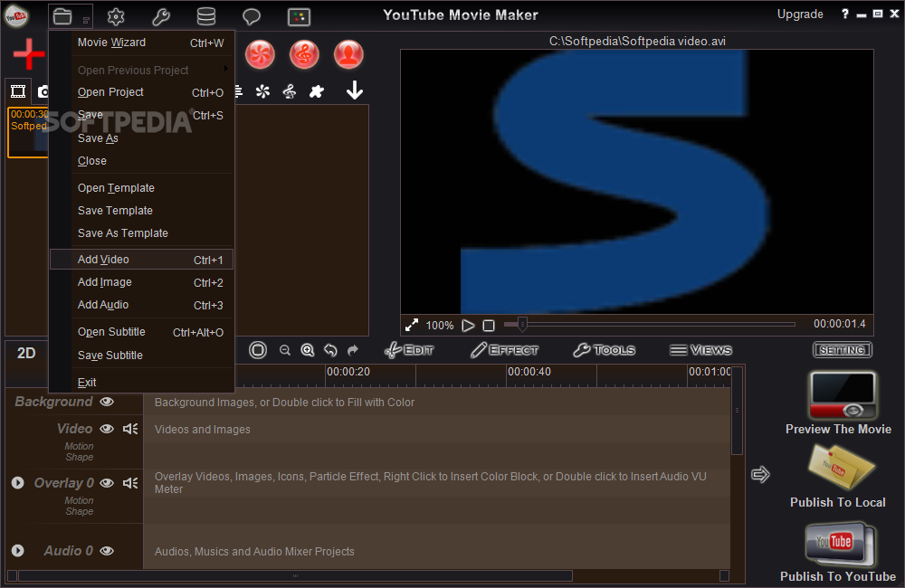Toggle full screen preview expand icon

[x=412, y=325]
